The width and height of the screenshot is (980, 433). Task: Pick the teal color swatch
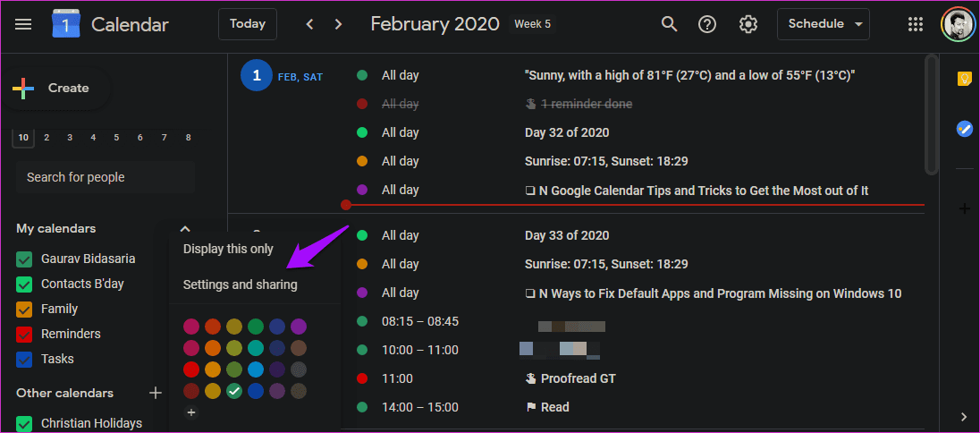point(256,348)
